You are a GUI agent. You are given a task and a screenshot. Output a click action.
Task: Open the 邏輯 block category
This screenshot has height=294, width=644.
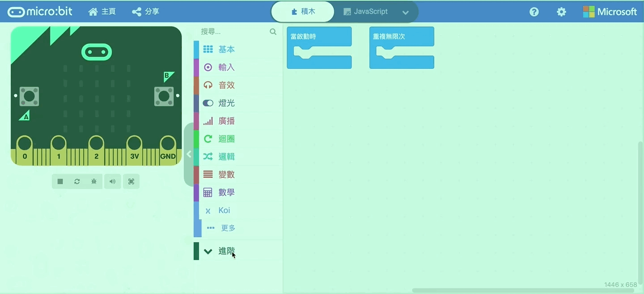click(x=238, y=156)
